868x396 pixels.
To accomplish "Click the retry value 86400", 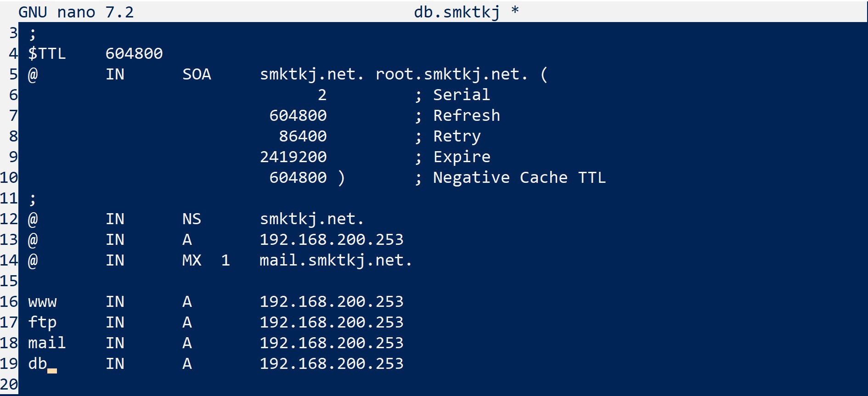I will [x=303, y=136].
